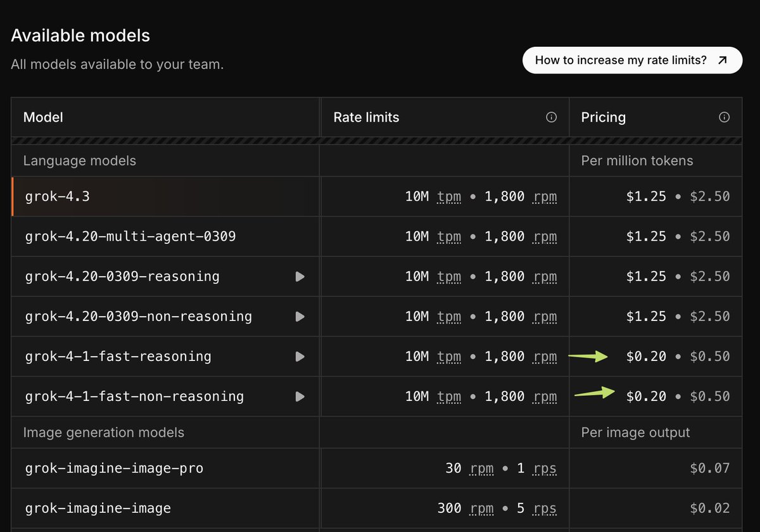Click 1,800 value in grok-4.20-0309-non-reasoning row
This screenshot has height=532, width=760.
pyautogui.click(x=505, y=316)
